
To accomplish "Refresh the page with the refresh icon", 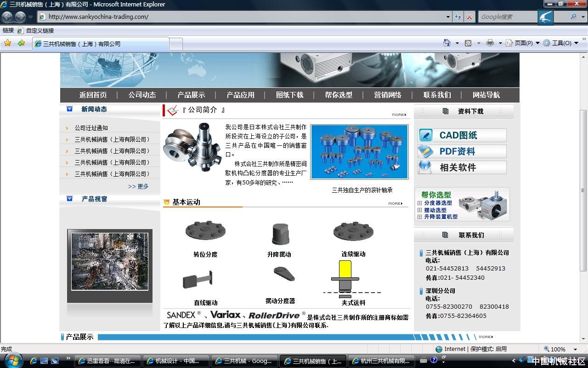I will 458,17.
